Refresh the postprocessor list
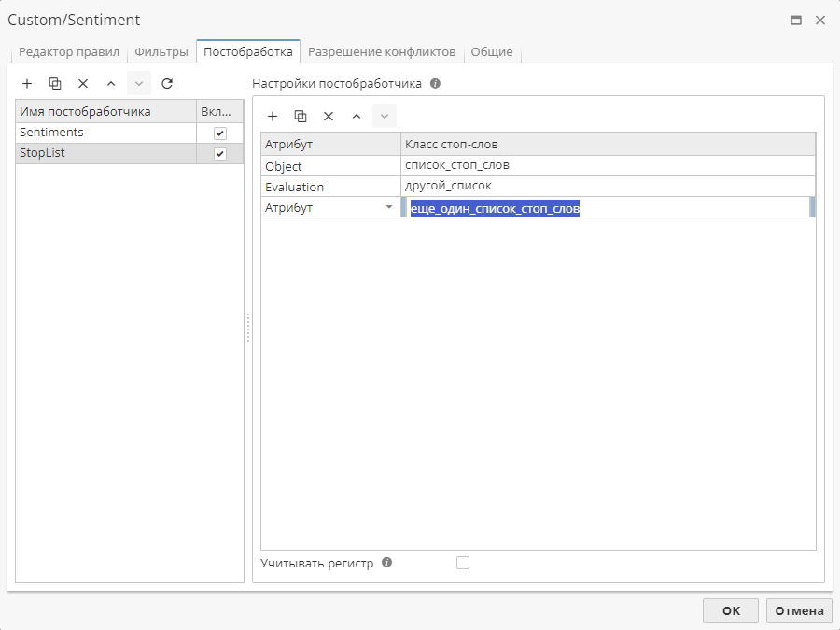840x630 pixels. point(167,84)
